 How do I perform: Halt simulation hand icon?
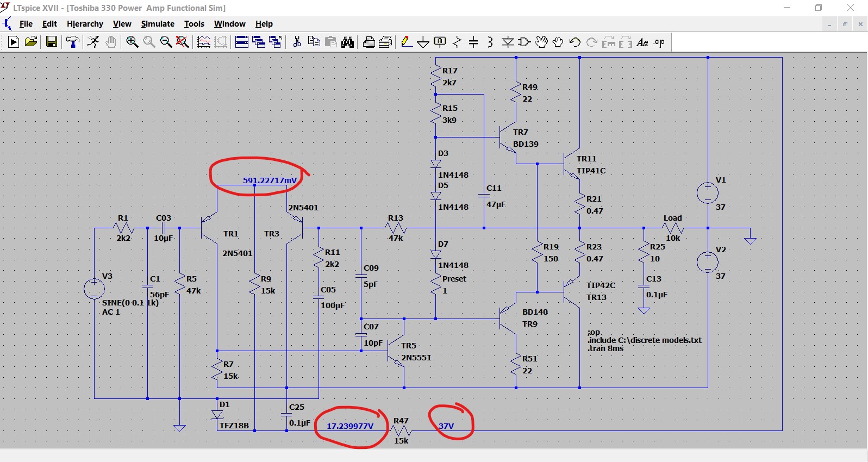tap(110, 42)
